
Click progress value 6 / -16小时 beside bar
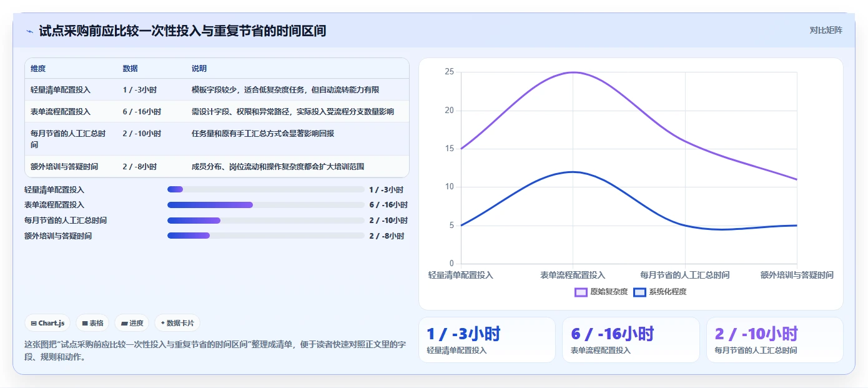pos(388,205)
